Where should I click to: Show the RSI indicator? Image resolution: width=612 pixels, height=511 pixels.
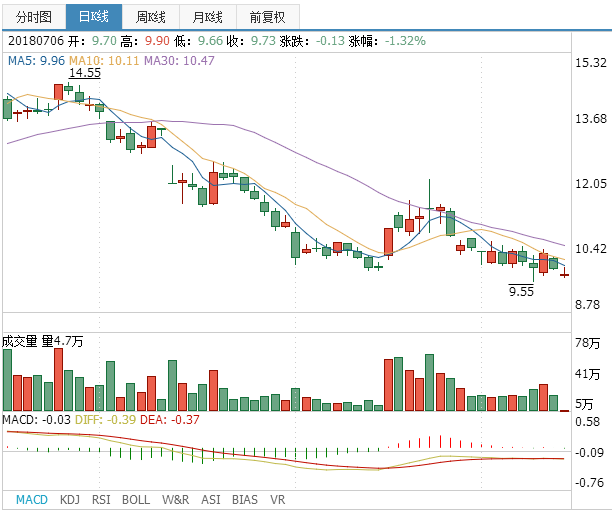(101, 500)
